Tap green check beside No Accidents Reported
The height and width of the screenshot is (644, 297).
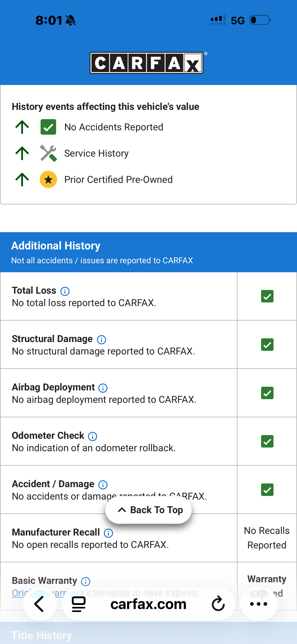[x=49, y=127]
